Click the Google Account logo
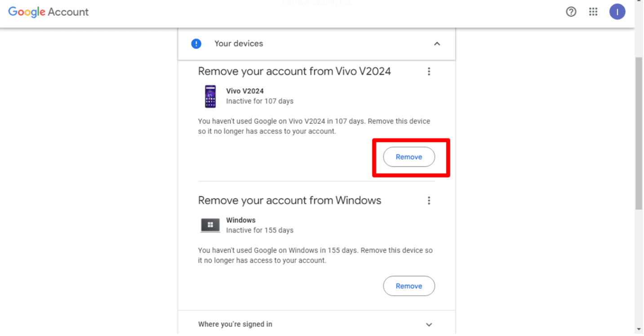Screen dimensions: 644x336 click(x=49, y=12)
